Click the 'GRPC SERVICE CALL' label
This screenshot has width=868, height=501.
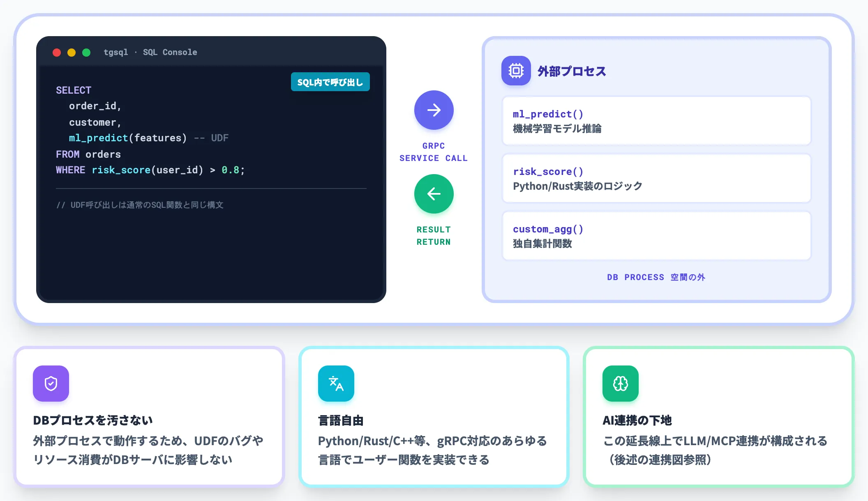[434, 152]
